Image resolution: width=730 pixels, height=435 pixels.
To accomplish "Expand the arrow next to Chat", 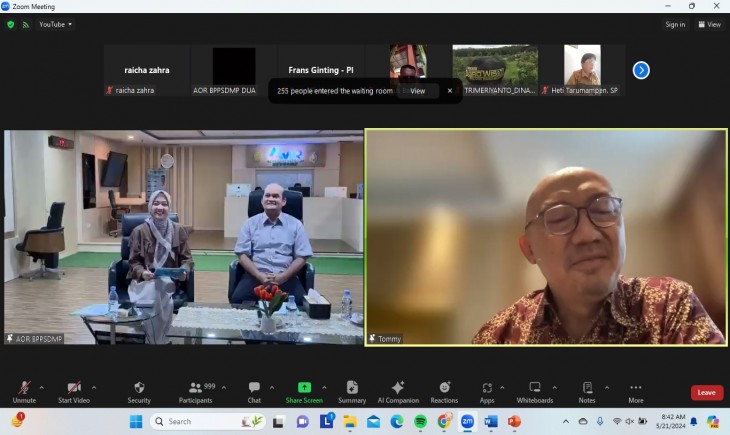I will click(272, 387).
